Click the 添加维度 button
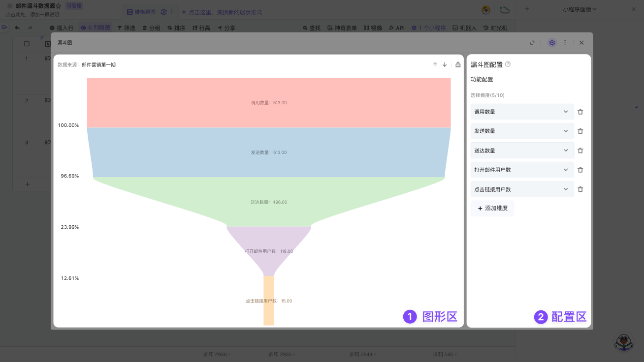Viewport: 644px width, 362px height. coord(492,208)
